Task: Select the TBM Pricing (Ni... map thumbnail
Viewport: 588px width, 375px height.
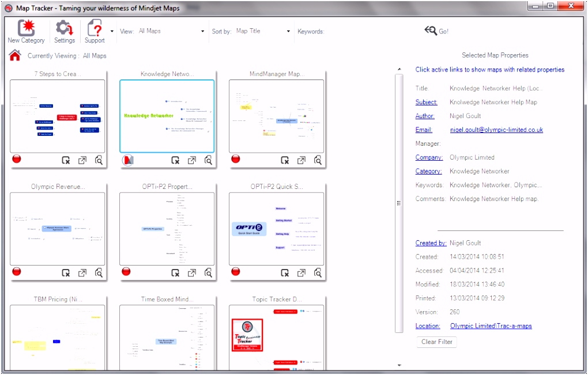Action: point(58,338)
